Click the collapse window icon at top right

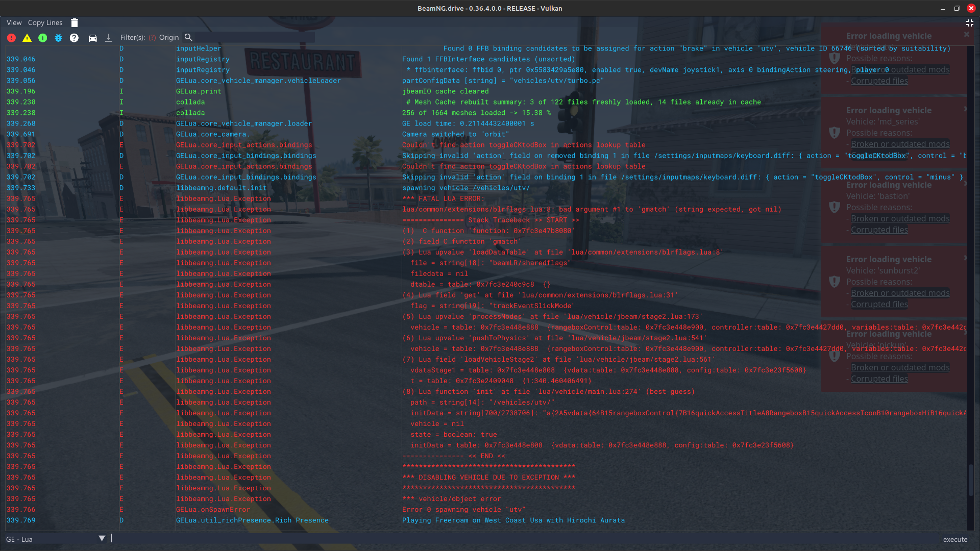tap(969, 23)
